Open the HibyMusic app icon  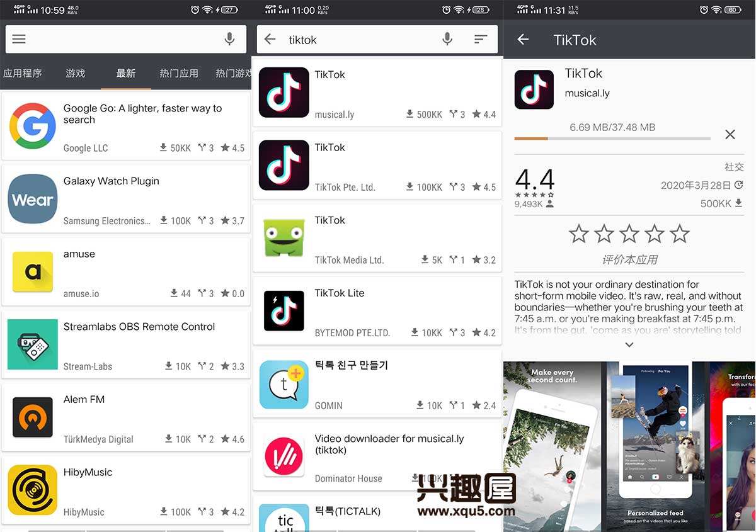[33, 490]
